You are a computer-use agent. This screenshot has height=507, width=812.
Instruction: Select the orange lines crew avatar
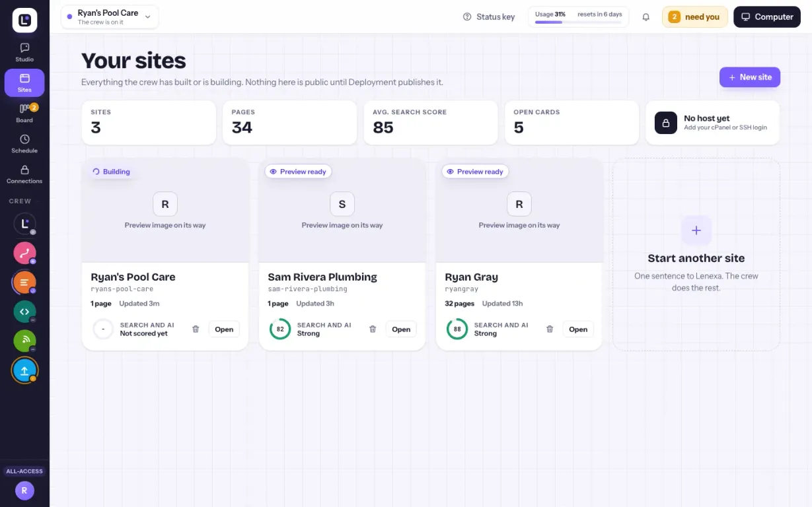click(x=24, y=283)
